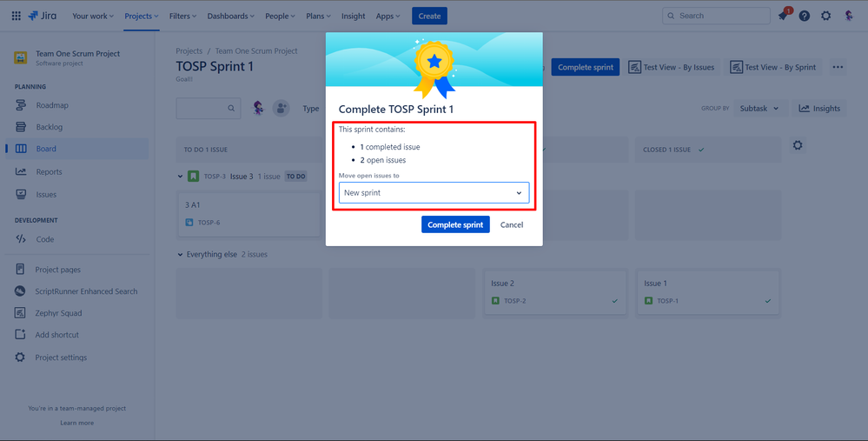Viewport: 868px width, 441px height.
Task: Click the Create button
Action: pos(429,16)
